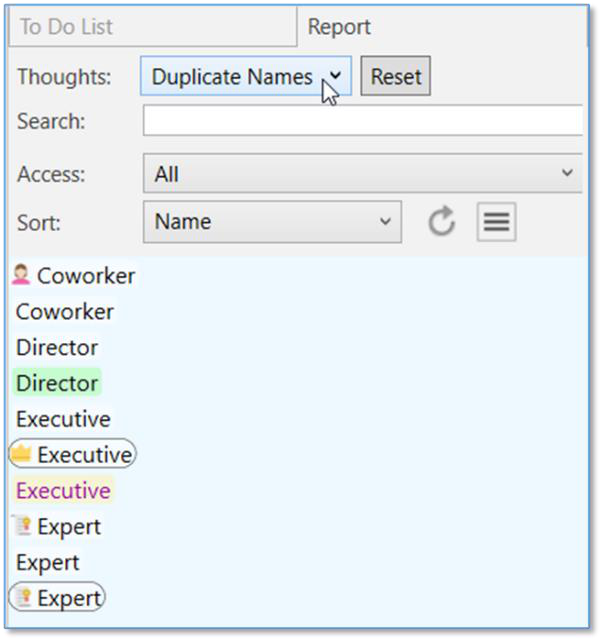
Task: Select the green highlighted Director thought
Action: pyautogui.click(x=57, y=383)
